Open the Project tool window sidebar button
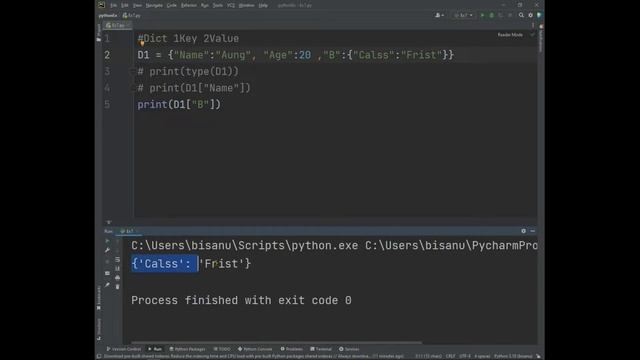This screenshot has width=640, height=360. [99, 32]
